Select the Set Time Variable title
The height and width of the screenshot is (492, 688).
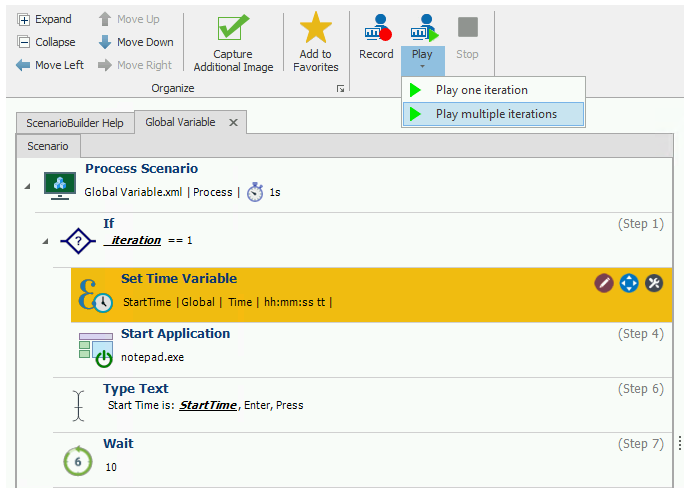[x=179, y=279]
